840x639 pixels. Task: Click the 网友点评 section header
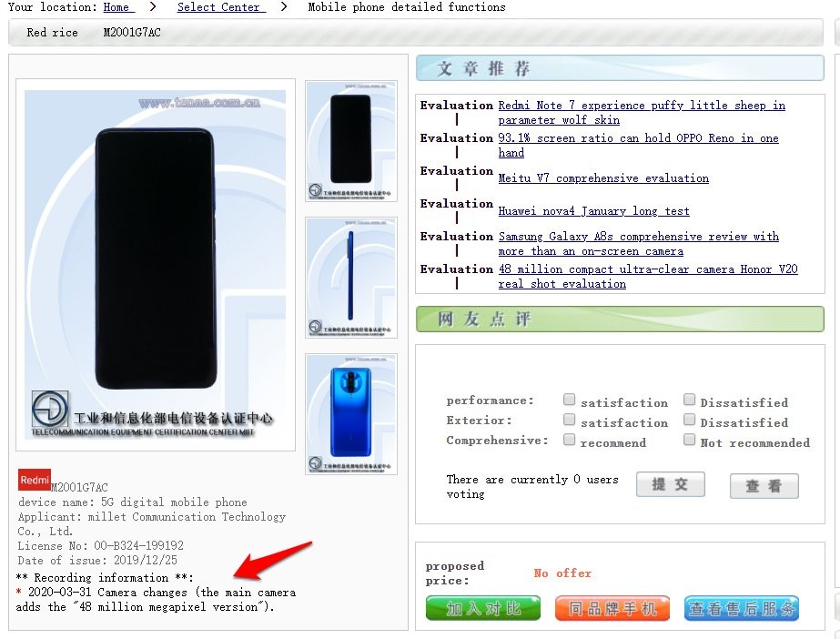click(620, 319)
